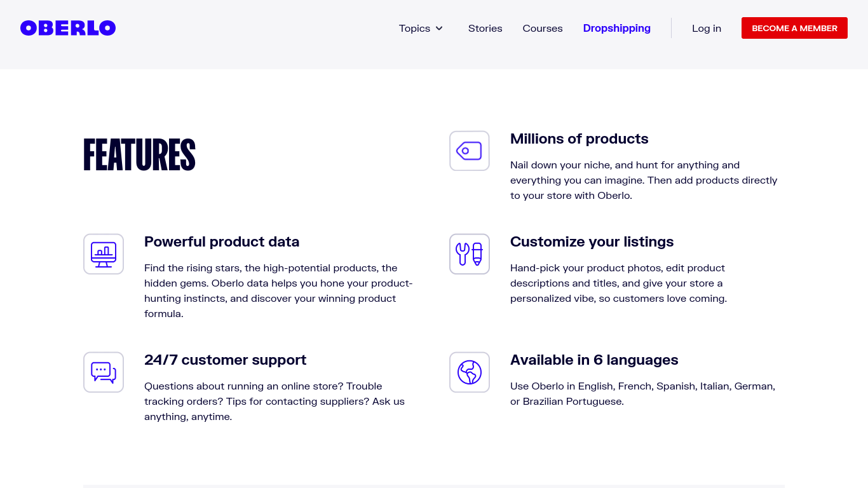Screen dimensions: 868x488
Task: Click the chat bubbles support icon
Action: tap(104, 372)
